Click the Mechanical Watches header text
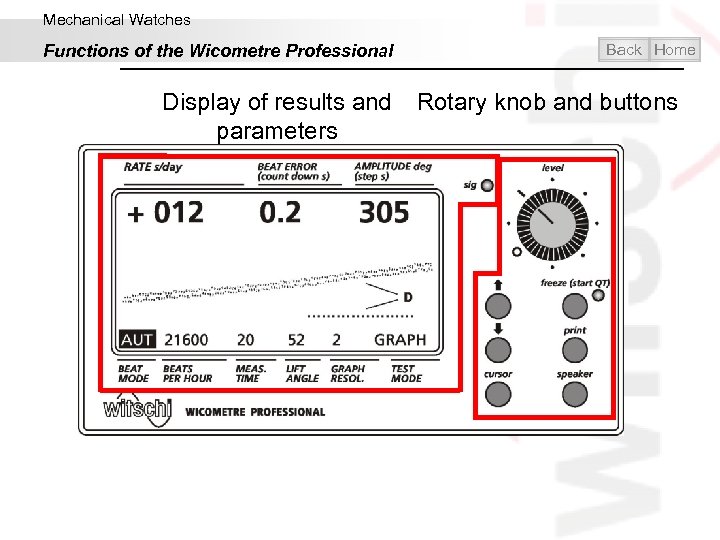This screenshot has width=720, height=540. coord(117,20)
